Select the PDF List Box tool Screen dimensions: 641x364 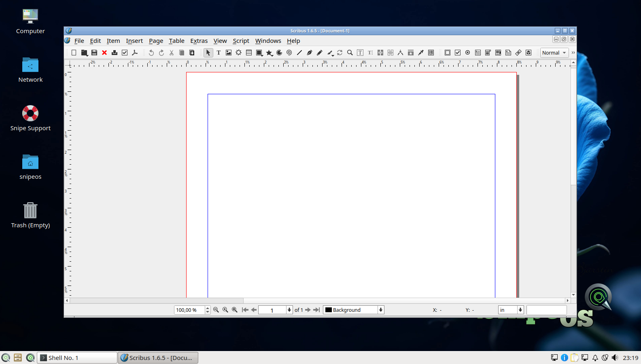498,53
